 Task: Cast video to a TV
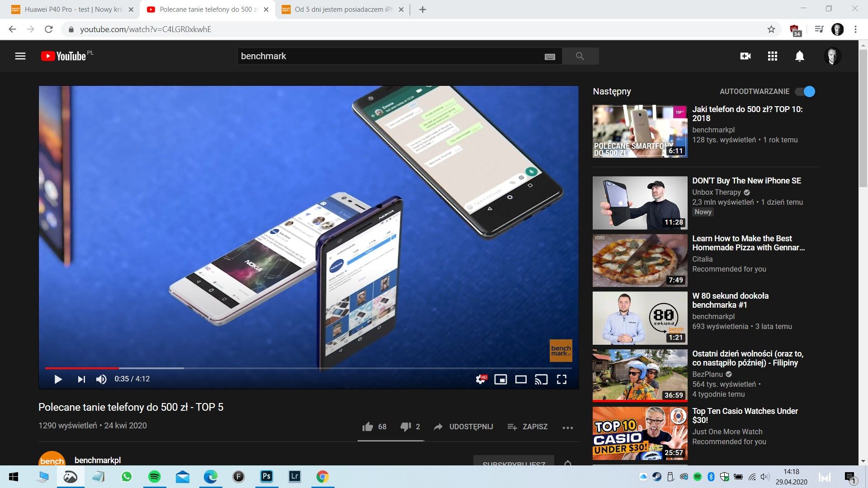click(x=541, y=379)
